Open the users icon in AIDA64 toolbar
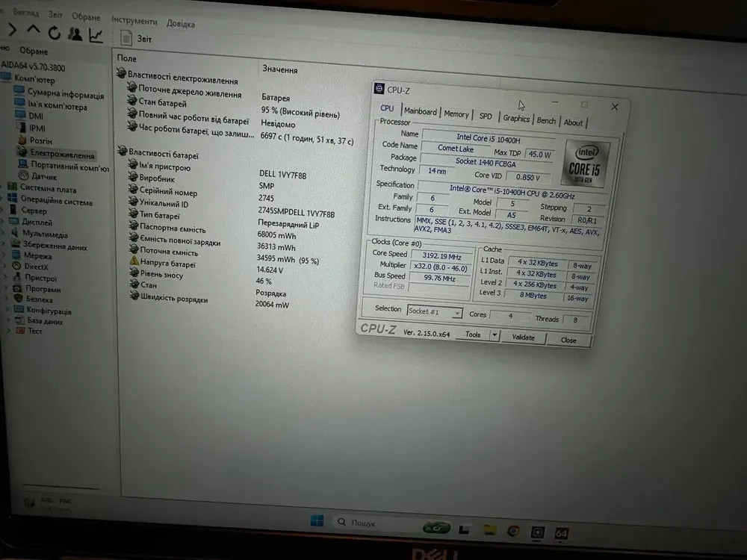Viewport: 747px width, 560px height. [x=75, y=34]
